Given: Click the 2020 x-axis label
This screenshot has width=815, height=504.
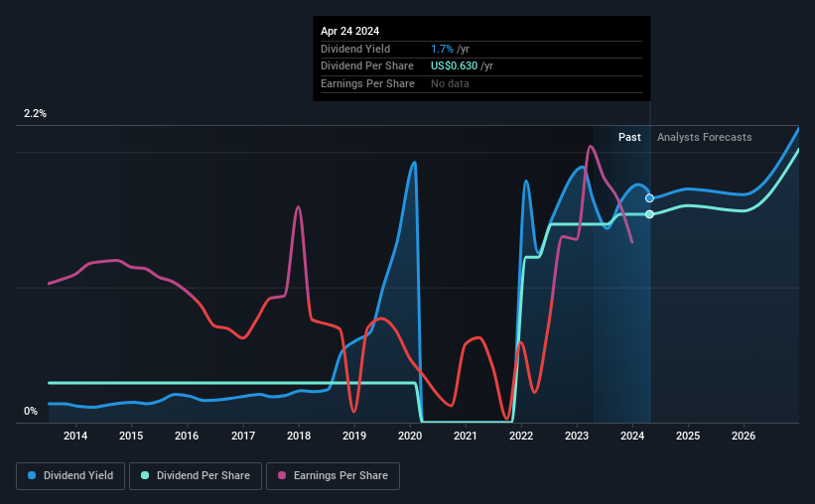Looking at the screenshot, I should pyautogui.click(x=410, y=436).
